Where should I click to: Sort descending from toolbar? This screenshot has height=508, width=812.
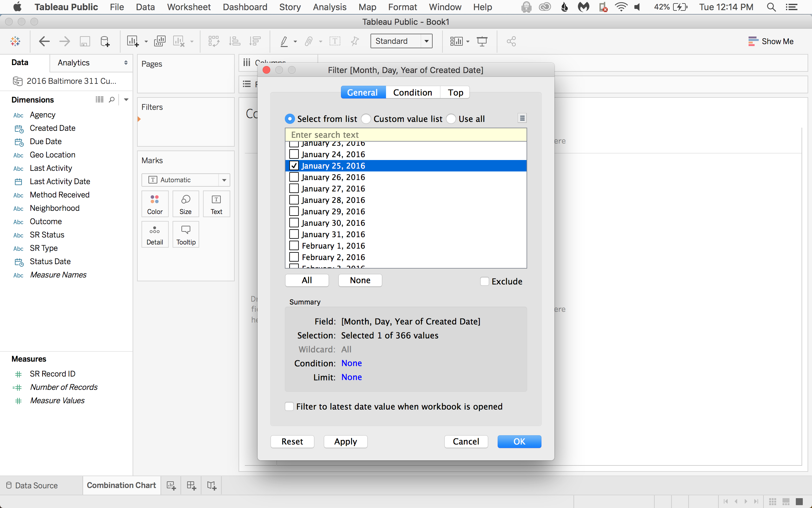[255, 41]
